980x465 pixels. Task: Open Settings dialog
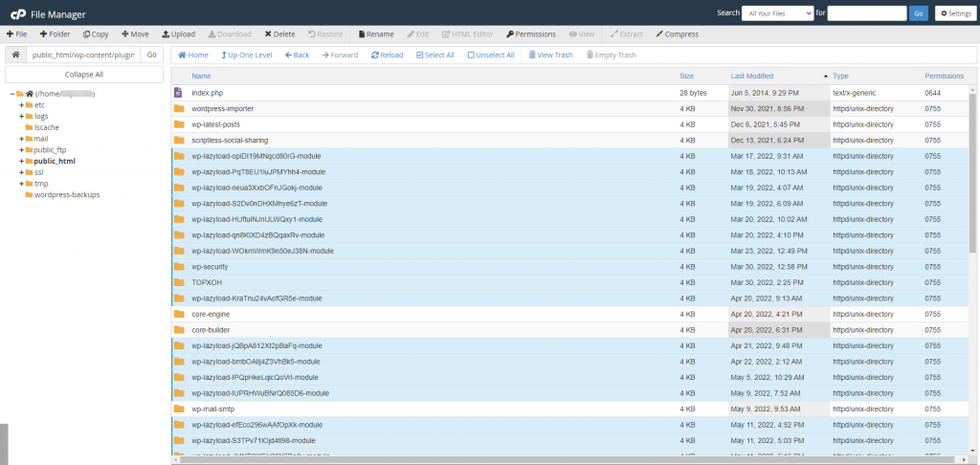click(954, 13)
